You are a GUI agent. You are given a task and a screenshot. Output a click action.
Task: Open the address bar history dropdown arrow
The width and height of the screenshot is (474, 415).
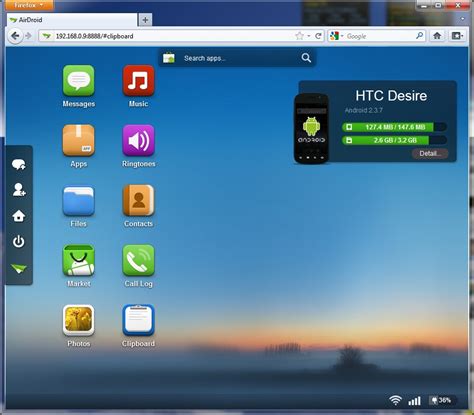pos(309,36)
